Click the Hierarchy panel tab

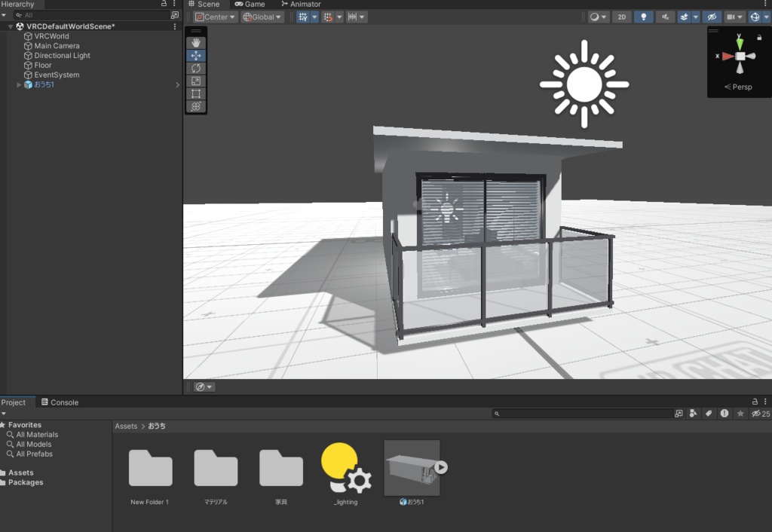(18, 4)
